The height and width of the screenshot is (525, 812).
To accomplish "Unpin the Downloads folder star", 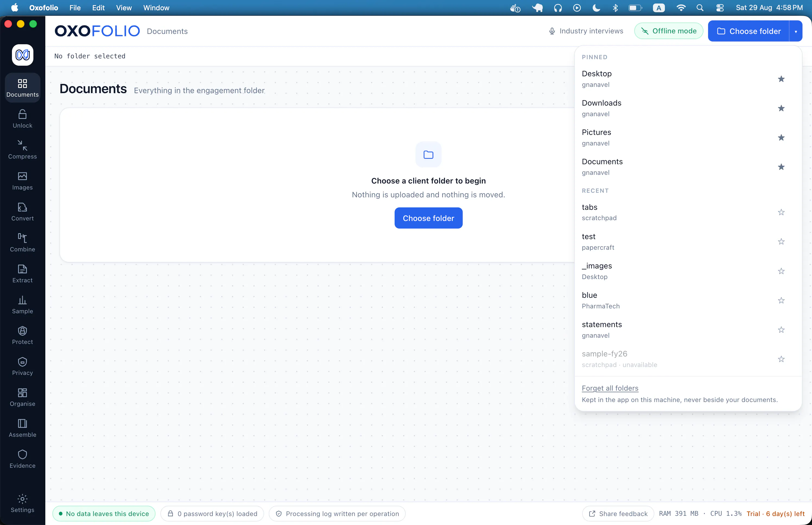I will (x=781, y=108).
